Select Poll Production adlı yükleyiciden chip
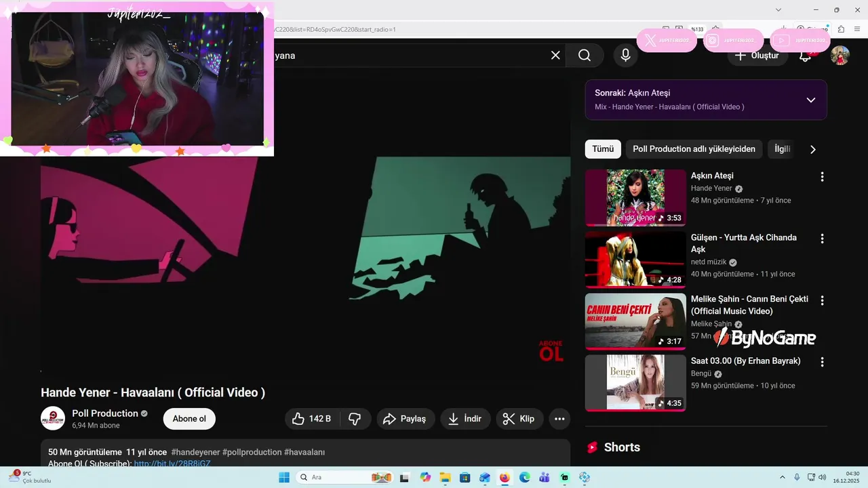This screenshot has width=868, height=488. 694,149
